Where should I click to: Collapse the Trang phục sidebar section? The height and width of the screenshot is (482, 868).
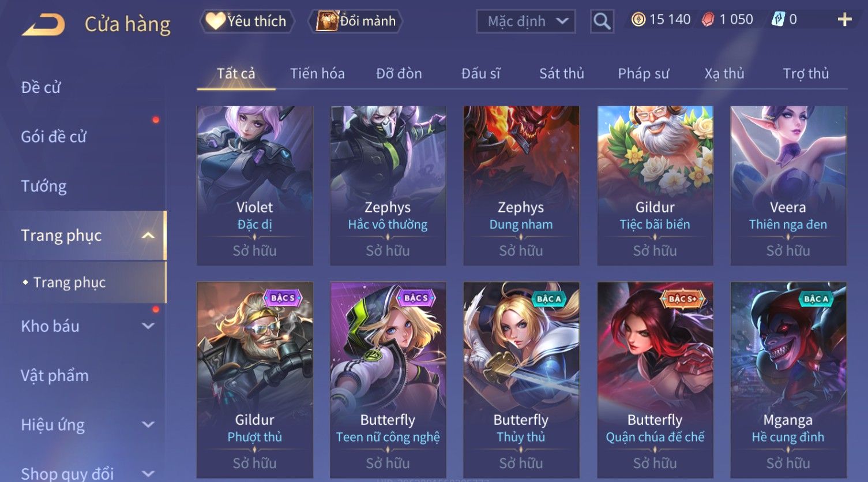148,236
